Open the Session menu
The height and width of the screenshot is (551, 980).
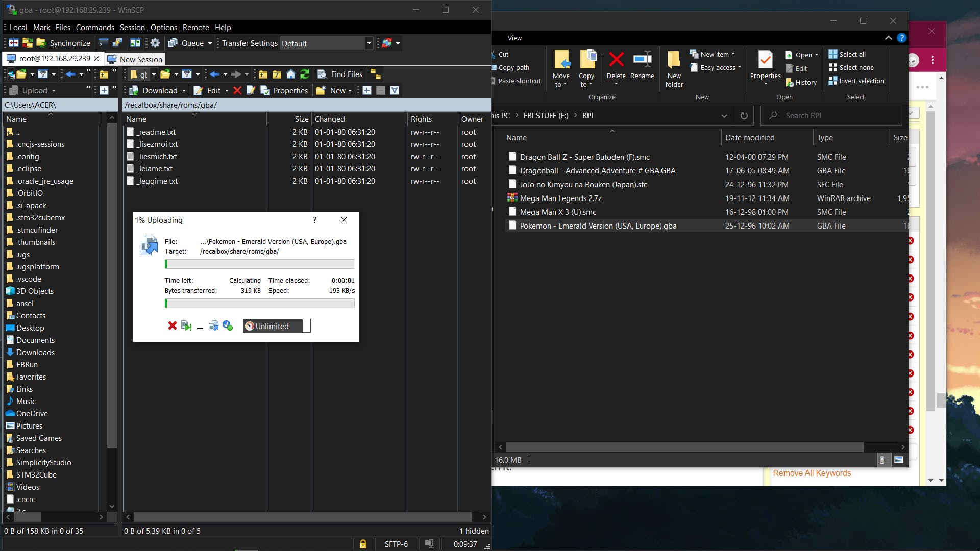pos(132,28)
